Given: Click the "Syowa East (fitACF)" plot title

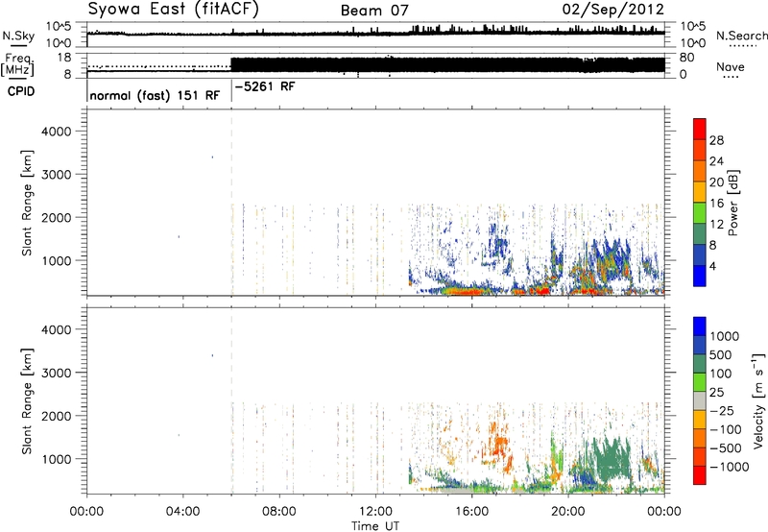Looking at the screenshot, I should point(173,10).
